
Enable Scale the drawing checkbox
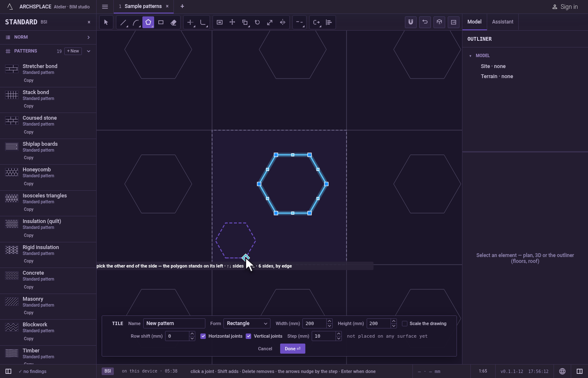[404, 323]
